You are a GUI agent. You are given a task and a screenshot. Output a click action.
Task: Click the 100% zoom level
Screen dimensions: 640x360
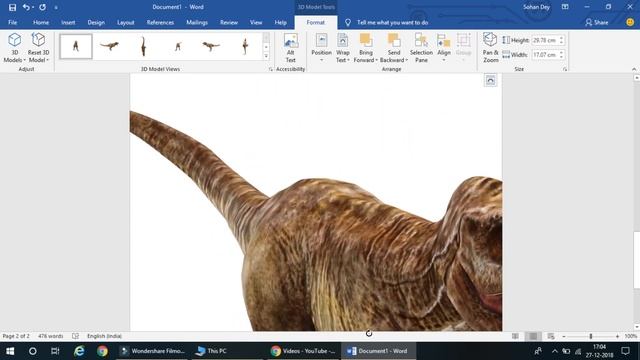[x=631, y=336]
